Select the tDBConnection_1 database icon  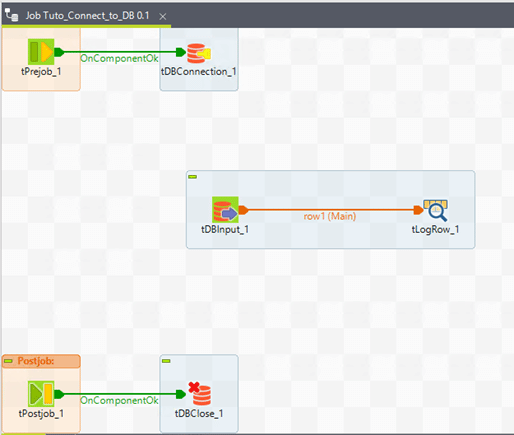tap(199, 53)
